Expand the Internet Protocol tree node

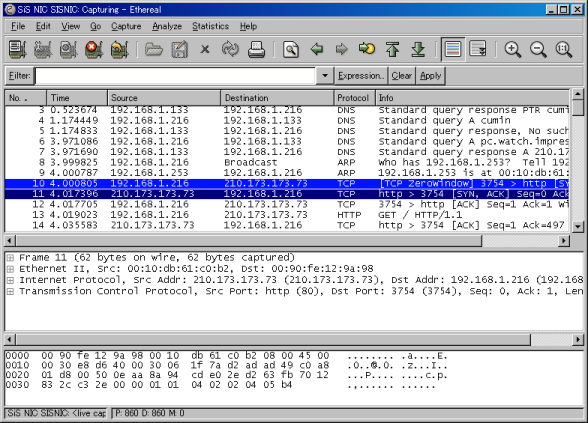click(x=10, y=280)
